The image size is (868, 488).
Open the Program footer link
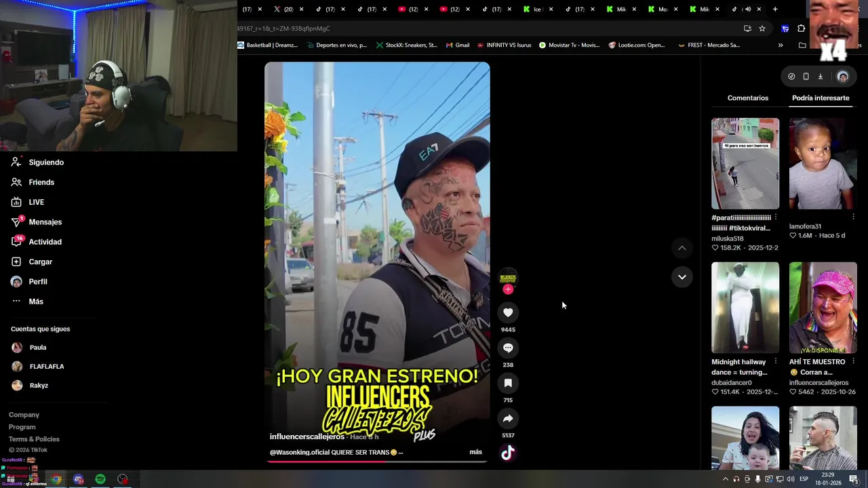[x=22, y=427]
